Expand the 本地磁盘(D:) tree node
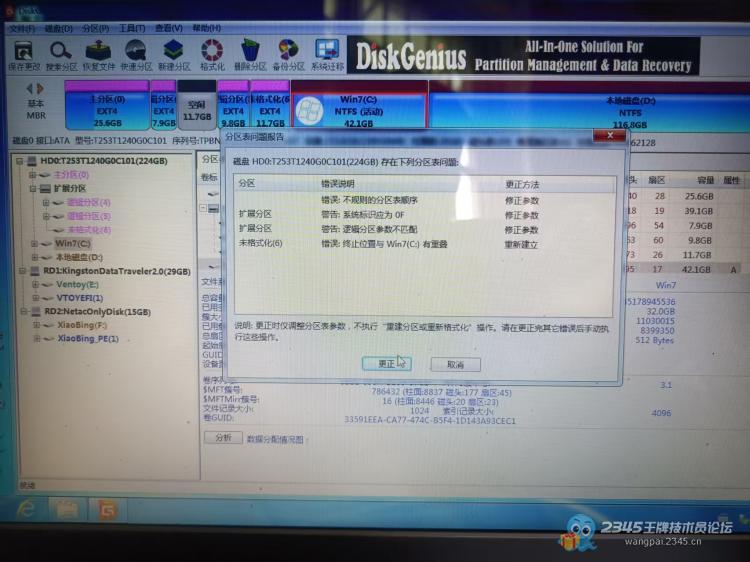 click(35, 257)
